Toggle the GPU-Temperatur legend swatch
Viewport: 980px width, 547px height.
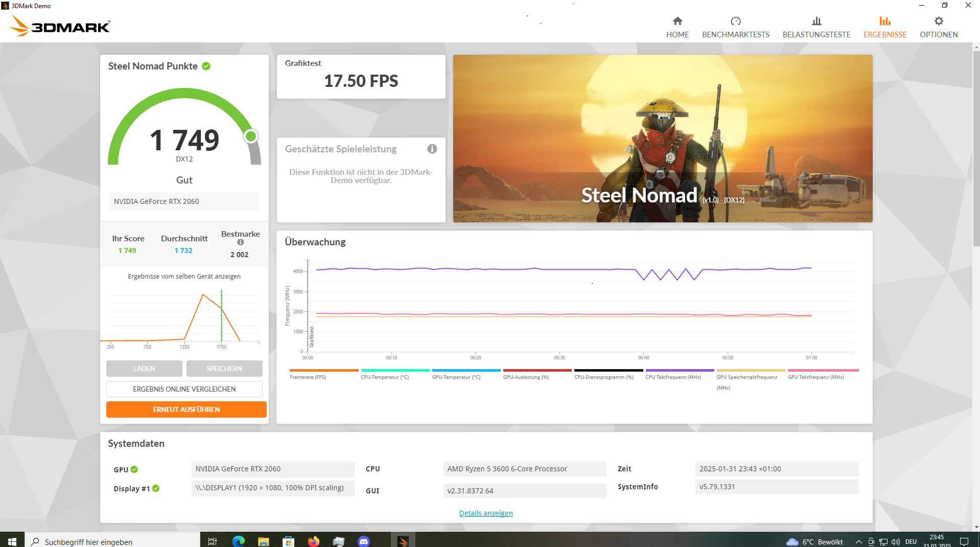point(466,370)
